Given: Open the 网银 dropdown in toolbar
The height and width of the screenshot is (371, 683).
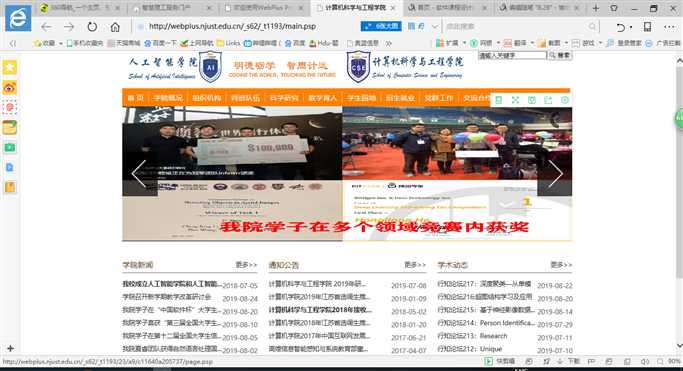Looking at the screenshot, I should coord(498,43).
